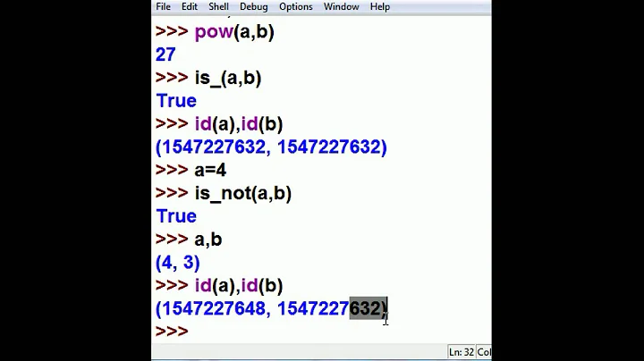Click the empty prompt on the last line
Screen dimensions: 644x361
coord(172,332)
